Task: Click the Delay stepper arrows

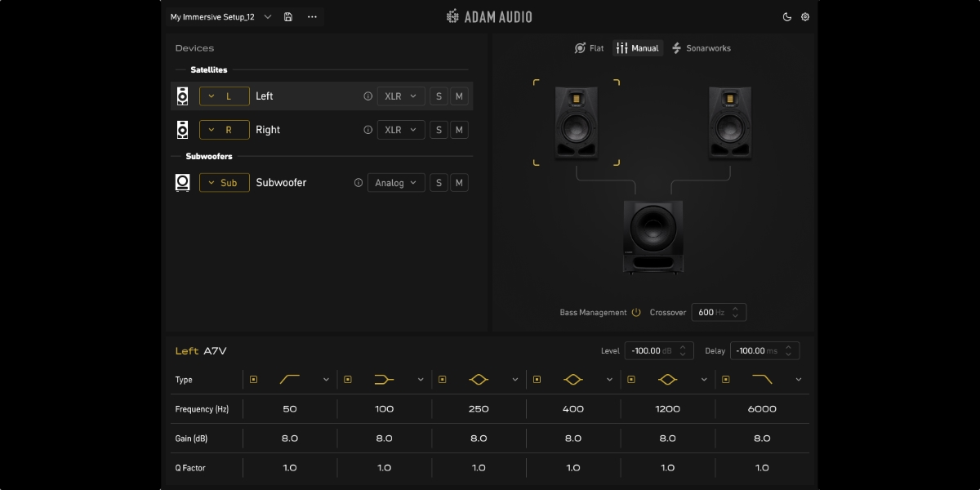Action: click(x=788, y=351)
